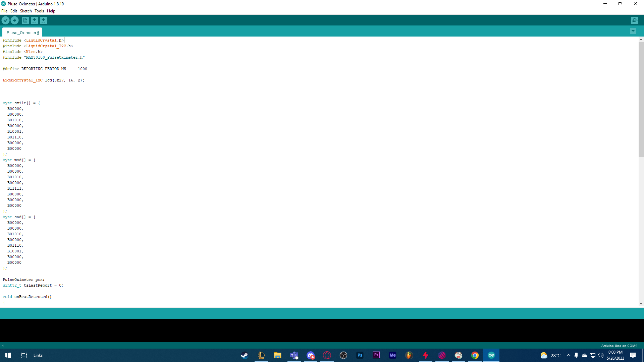Click the microphone tray icon
The image size is (644, 362).
click(576, 355)
